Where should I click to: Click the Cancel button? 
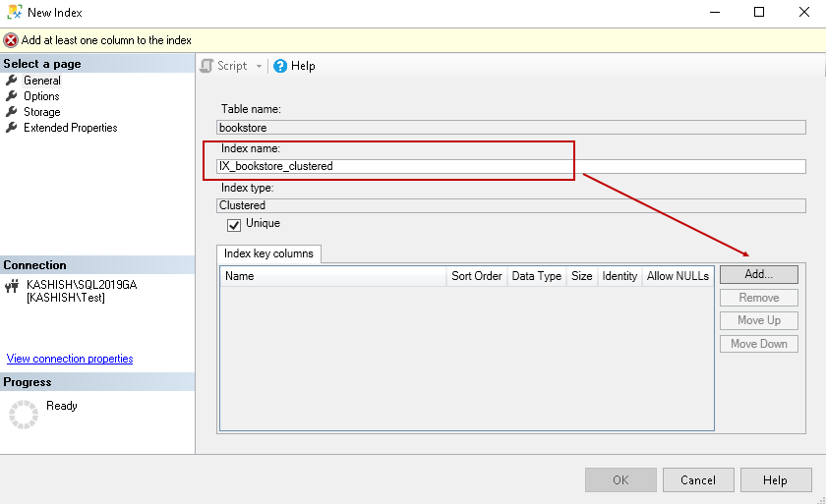click(x=698, y=479)
